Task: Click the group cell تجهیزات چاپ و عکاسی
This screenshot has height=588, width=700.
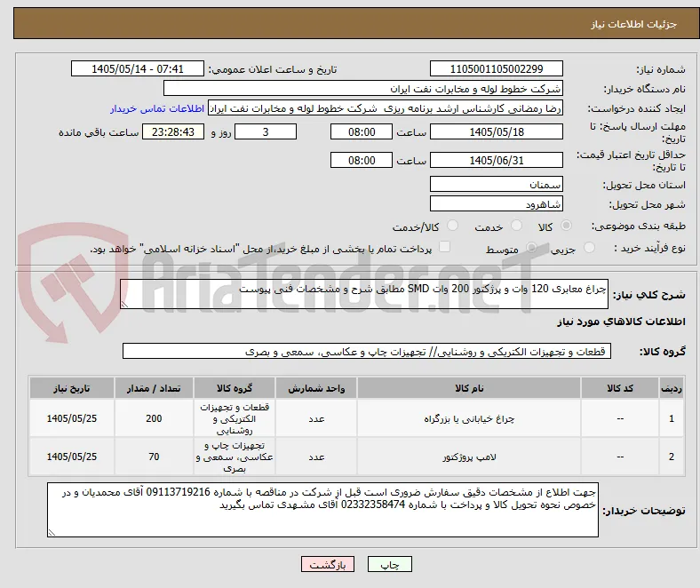Action: click(235, 457)
